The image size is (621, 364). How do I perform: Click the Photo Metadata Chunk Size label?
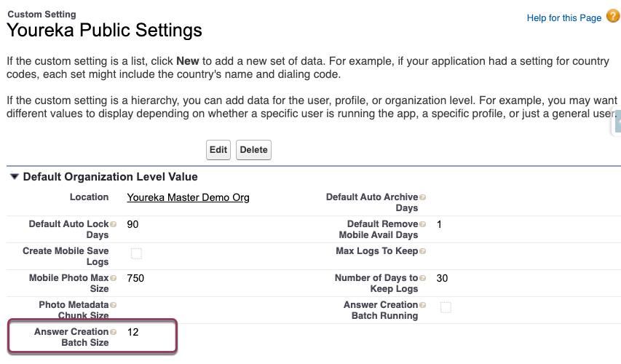74,310
